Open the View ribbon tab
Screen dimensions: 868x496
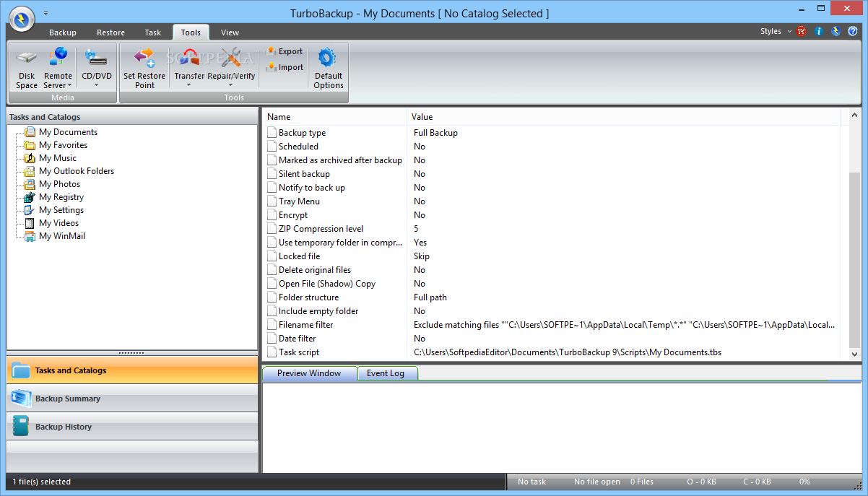[x=230, y=32]
